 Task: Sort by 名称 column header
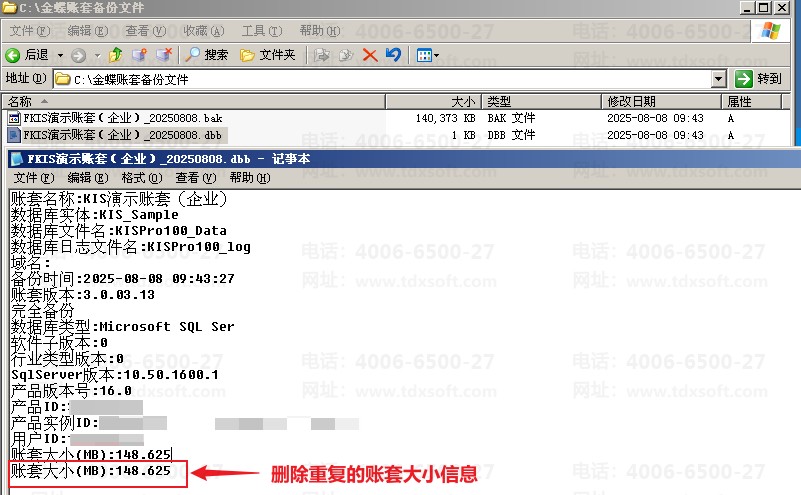[194, 102]
